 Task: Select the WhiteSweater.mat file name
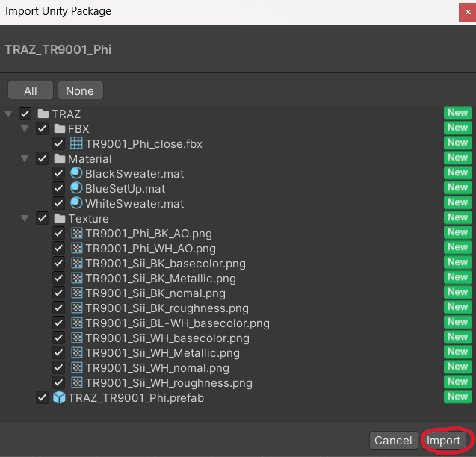135,204
